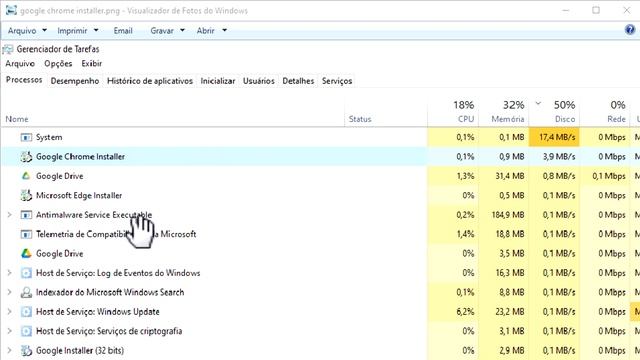Switch to the Desempenho tab

click(x=75, y=81)
